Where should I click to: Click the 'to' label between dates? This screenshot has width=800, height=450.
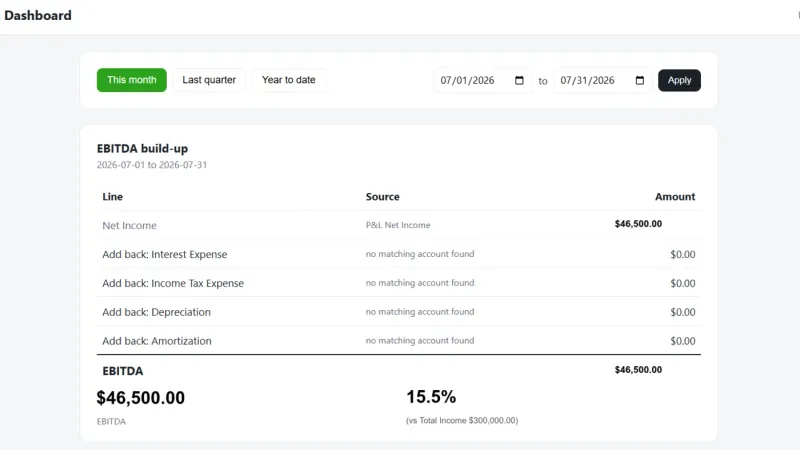pyautogui.click(x=543, y=81)
